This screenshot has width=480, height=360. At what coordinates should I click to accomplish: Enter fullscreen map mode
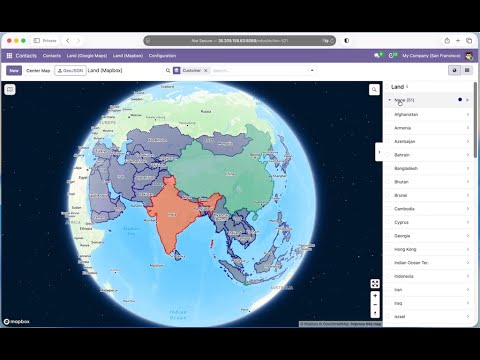coord(375,284)
